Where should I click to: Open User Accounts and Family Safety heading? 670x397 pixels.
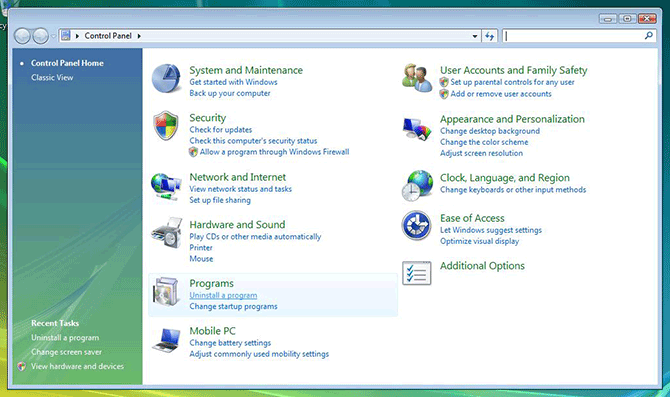click(514, 70)
